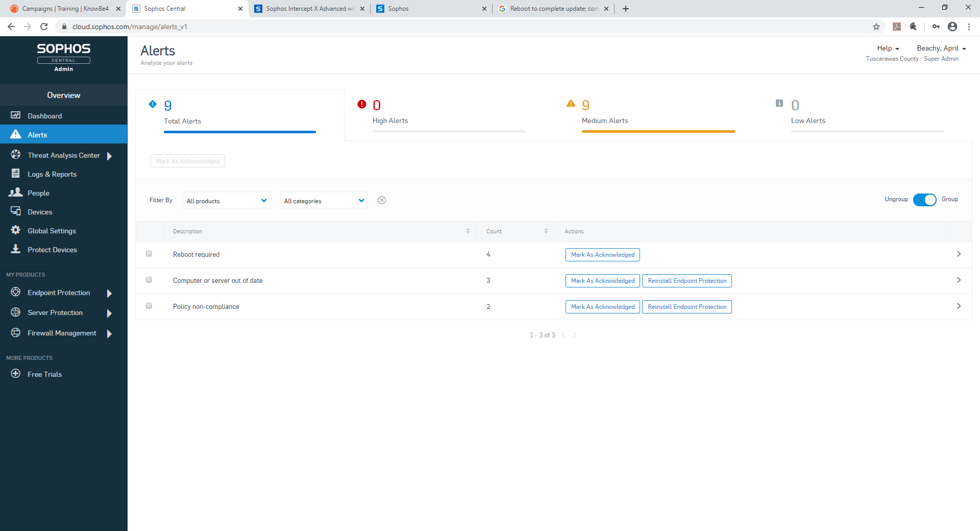Expand the Policy non-compliance row chevron
The height and width of the screenshot is (531, 980).
[x=959, y=306]
